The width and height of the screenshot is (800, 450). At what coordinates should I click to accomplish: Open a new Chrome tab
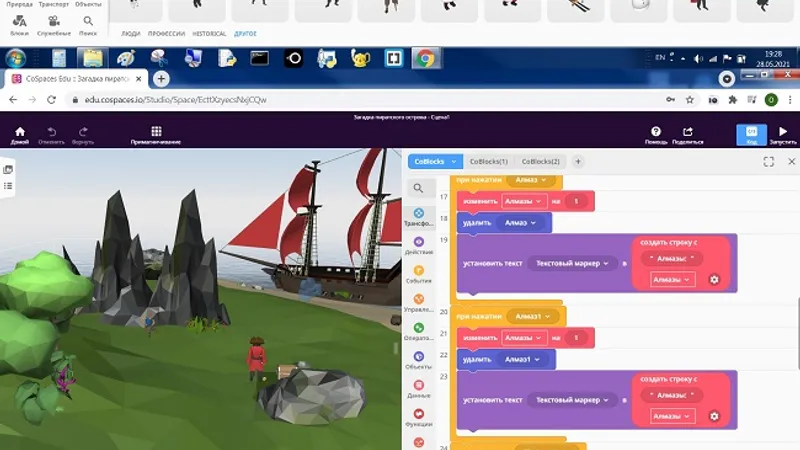pyautogui.click(x=161, y=79)
